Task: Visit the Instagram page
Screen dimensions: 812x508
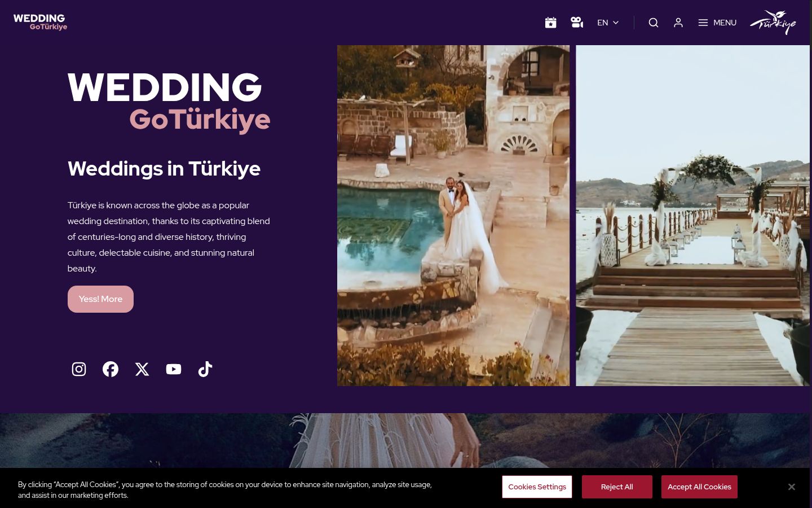Action: pyautogui.click(x=79, y=369)
